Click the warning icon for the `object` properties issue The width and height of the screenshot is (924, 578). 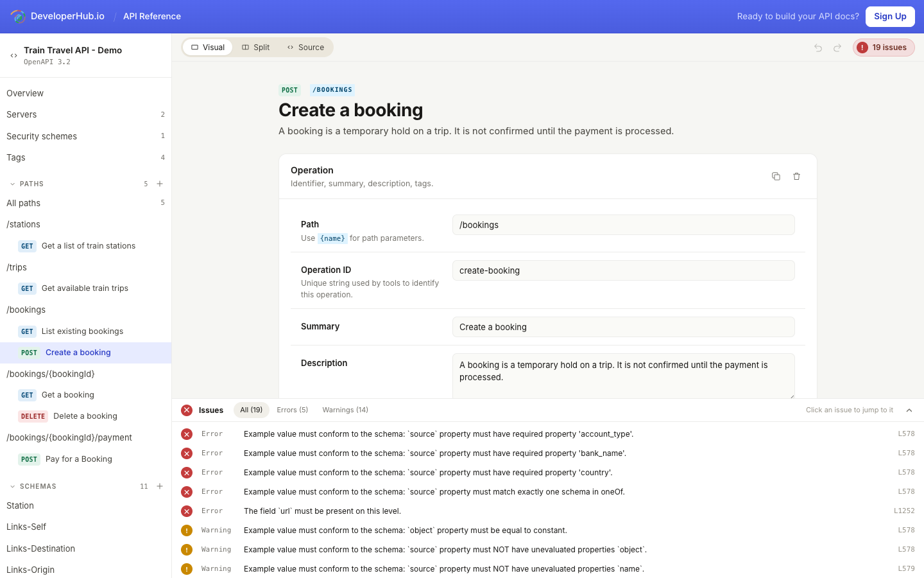pyautogui.click(x=187, y=550)
